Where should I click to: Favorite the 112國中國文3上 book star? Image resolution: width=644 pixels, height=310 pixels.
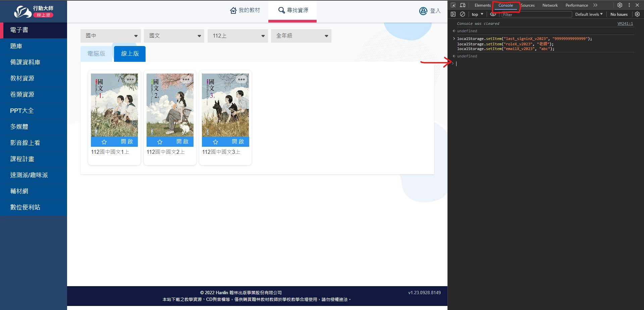216,142
